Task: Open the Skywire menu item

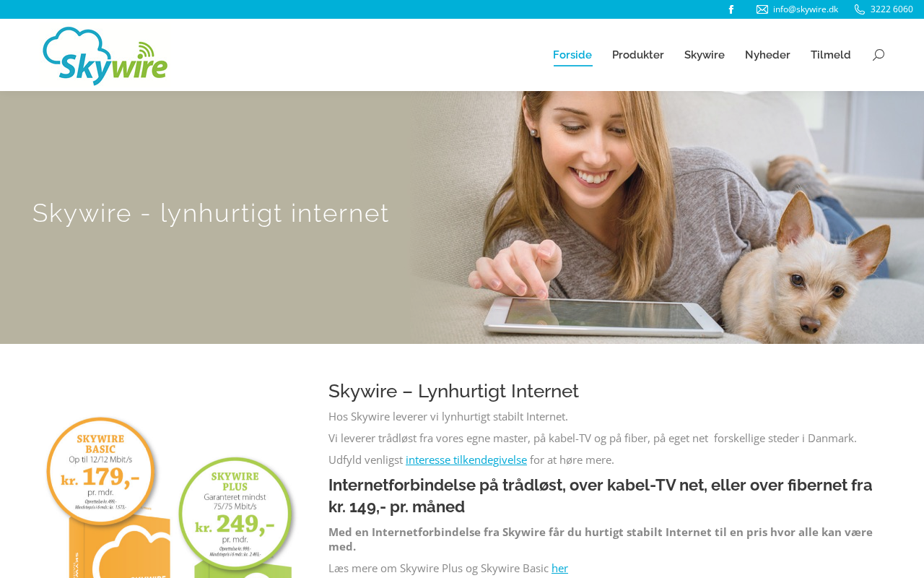Action: [705, 55]
